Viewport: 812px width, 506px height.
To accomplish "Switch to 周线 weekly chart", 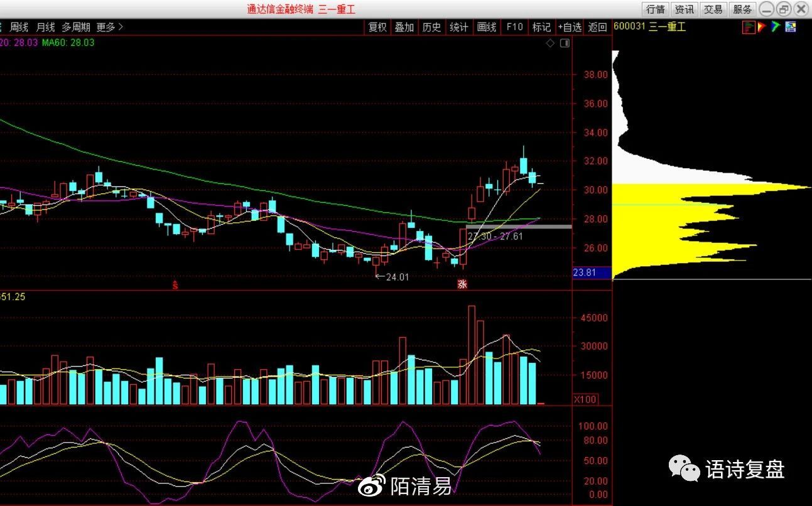I will [x=19, y=27].
